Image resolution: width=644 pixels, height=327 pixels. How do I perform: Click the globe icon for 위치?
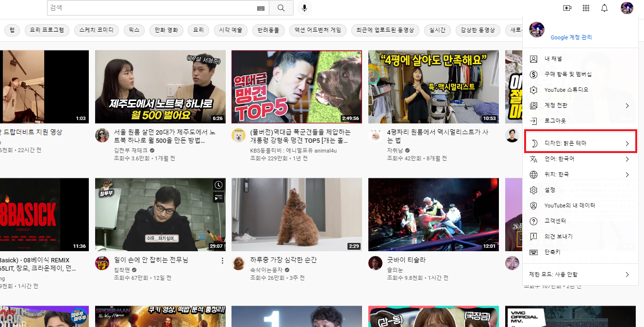(533, 174)
